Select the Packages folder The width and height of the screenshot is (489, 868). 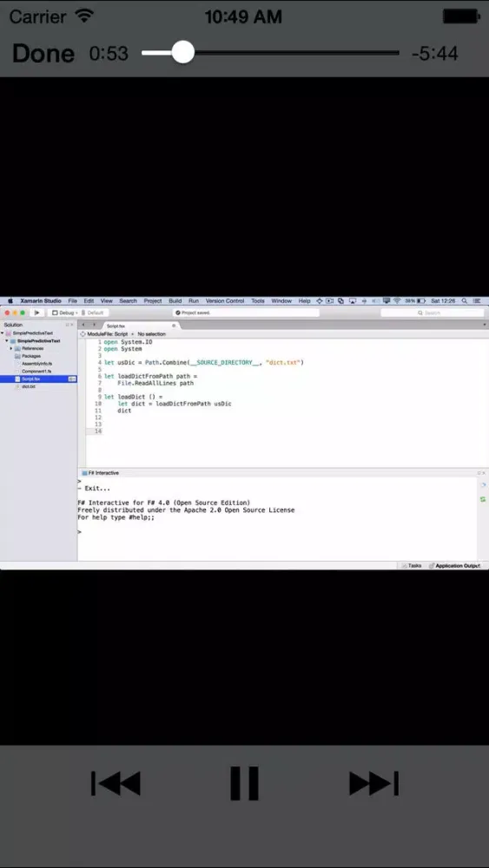[x=31, y=356]
